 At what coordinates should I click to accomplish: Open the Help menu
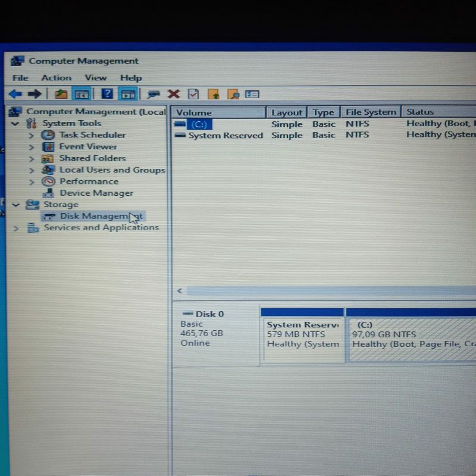click(131, 78)
